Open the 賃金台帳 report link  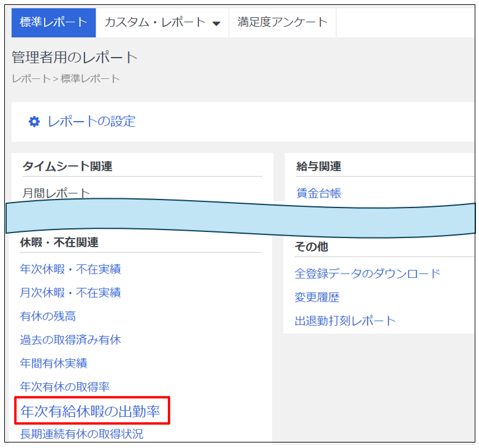pos(319,193)
